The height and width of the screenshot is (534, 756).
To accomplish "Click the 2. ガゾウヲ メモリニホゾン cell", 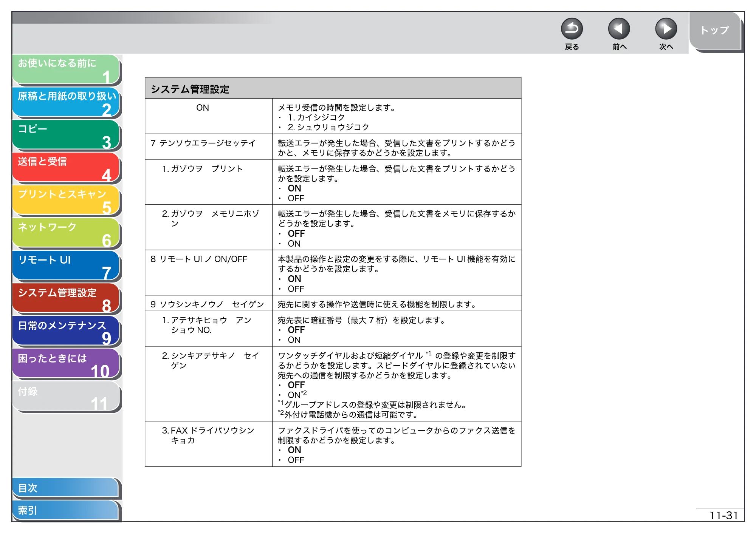I will [x=209, y=228].
